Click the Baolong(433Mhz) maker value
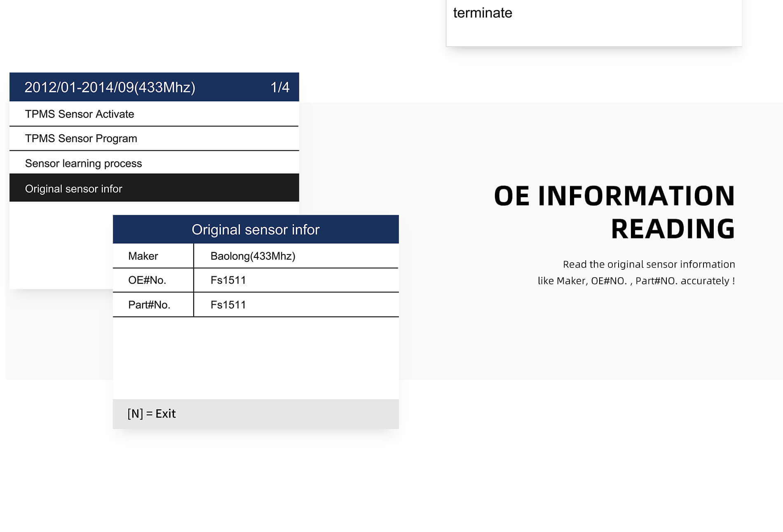Image resolution: width=783 pixels, height=532 pixels. (253, 256)
